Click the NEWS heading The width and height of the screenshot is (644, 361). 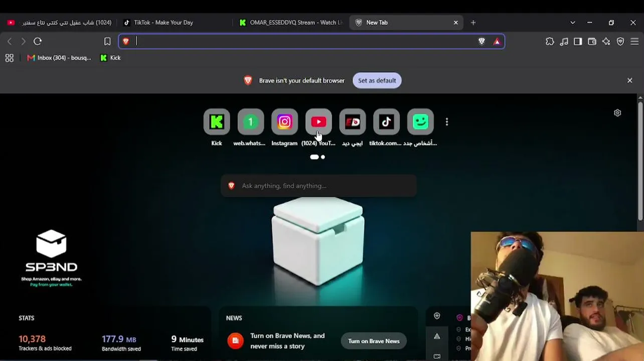[x=234, y=318]
